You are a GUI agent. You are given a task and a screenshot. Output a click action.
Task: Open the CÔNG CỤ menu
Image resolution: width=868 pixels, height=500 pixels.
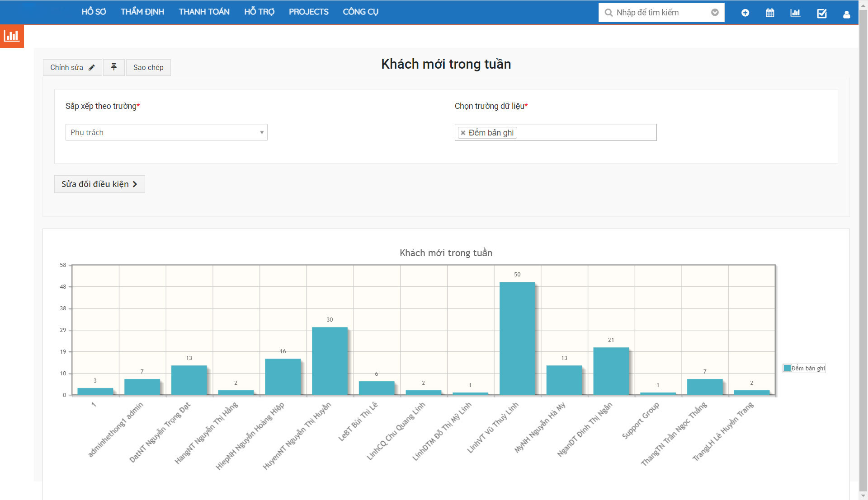coord(360,12)
